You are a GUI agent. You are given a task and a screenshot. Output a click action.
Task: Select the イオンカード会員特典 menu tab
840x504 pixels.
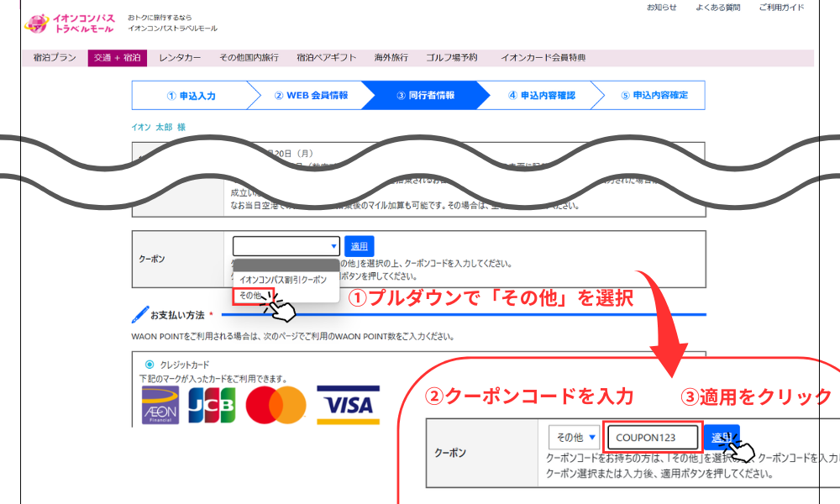[543, 57]
